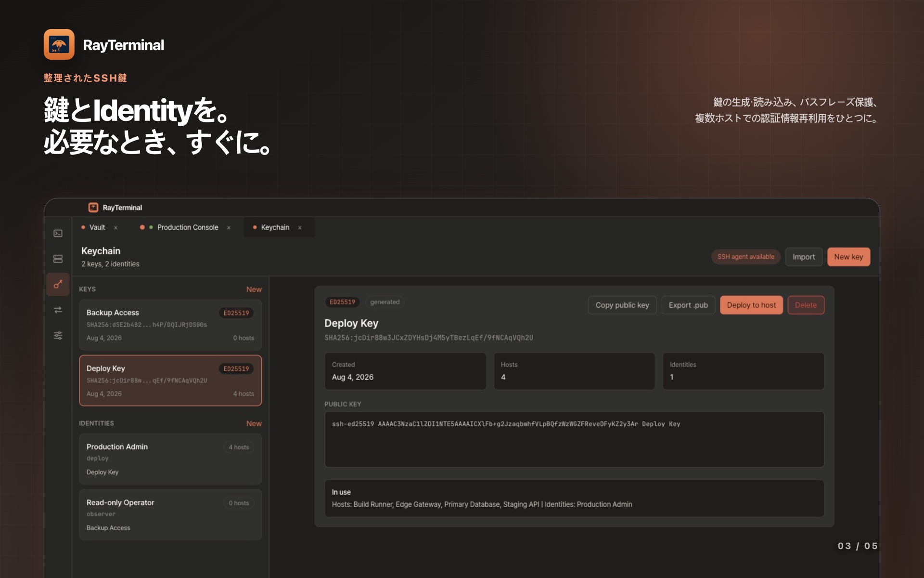Select the keychain key icon in the sidebar
The width and height of the screenshot is (924, 578).
click(58, 284)
